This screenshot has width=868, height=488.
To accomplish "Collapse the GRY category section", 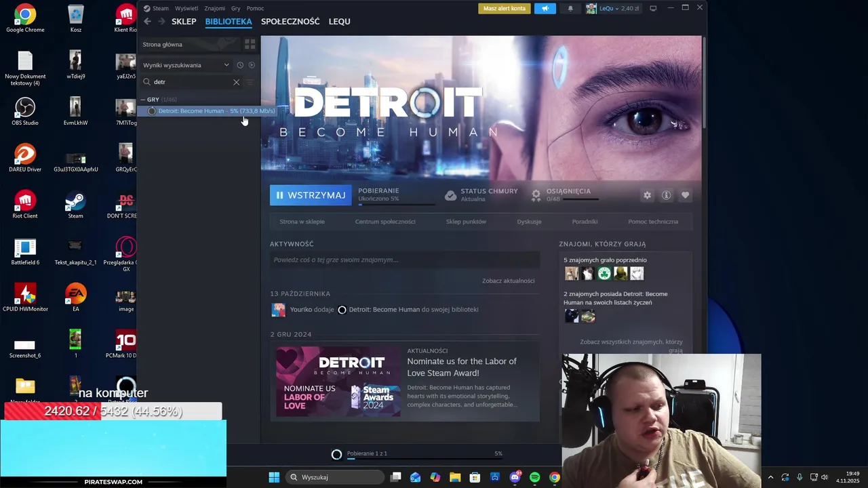I will (x=143, y=100).
